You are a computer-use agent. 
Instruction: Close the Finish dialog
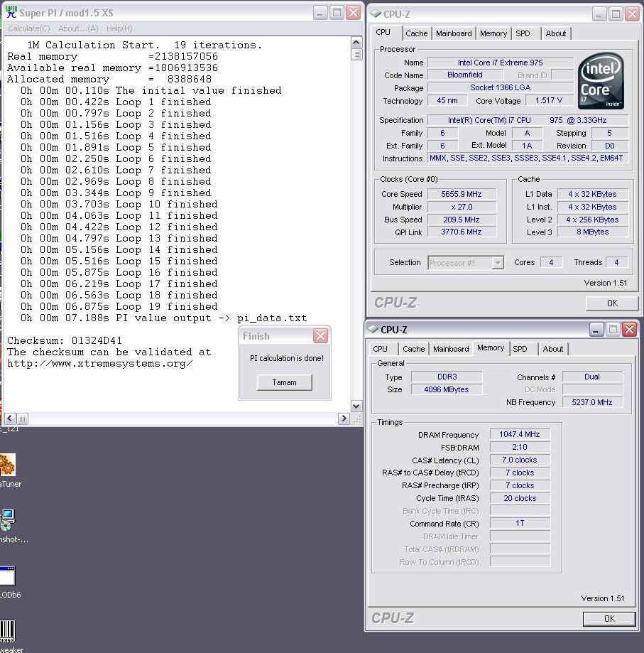tap(320, 335)
